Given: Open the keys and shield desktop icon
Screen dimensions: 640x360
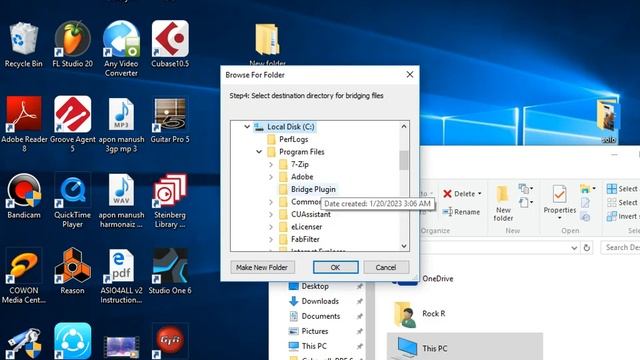Looking at the screenshot, I should point(24,343).
